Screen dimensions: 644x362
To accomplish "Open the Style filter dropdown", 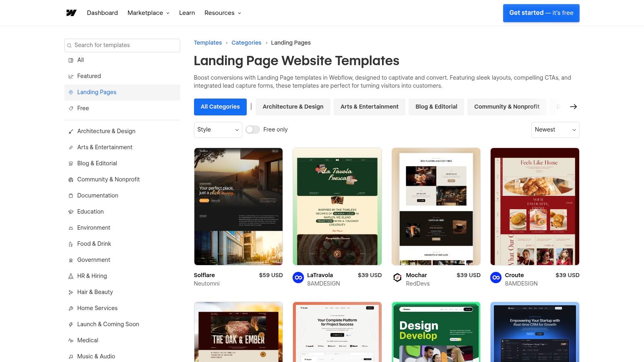I will pos(218,130).
